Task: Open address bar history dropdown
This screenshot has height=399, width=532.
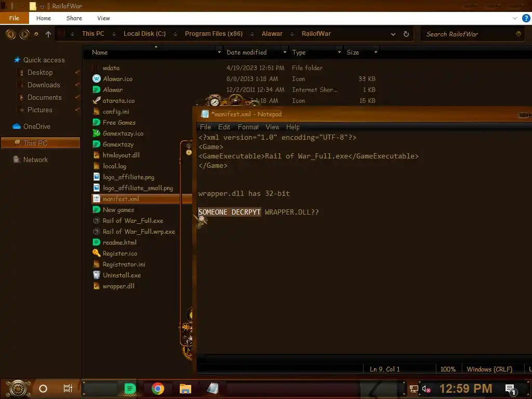Action: [393, 34]
